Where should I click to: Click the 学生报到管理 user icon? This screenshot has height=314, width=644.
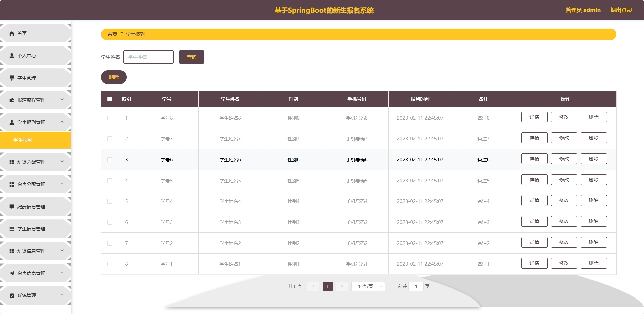[x=12, y=122]
